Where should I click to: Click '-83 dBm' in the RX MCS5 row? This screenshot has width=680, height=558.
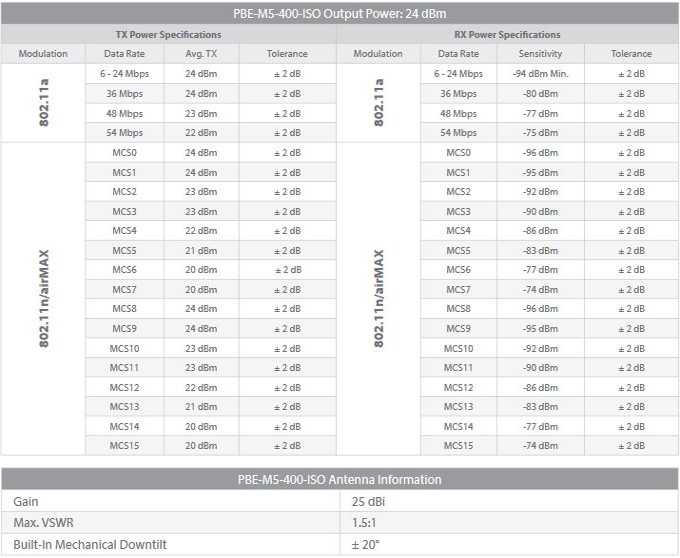[x=540, y=251]
